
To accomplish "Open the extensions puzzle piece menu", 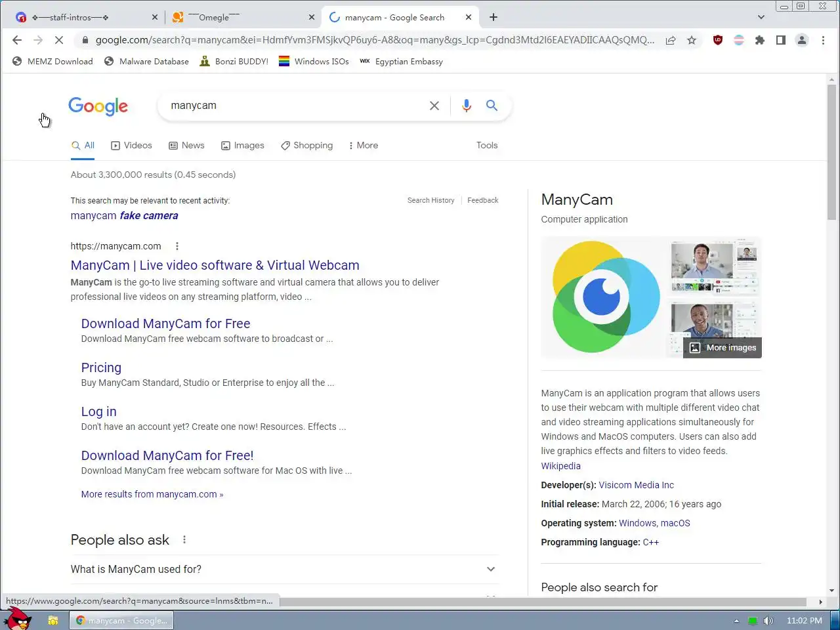I will [x=760, y=40].
